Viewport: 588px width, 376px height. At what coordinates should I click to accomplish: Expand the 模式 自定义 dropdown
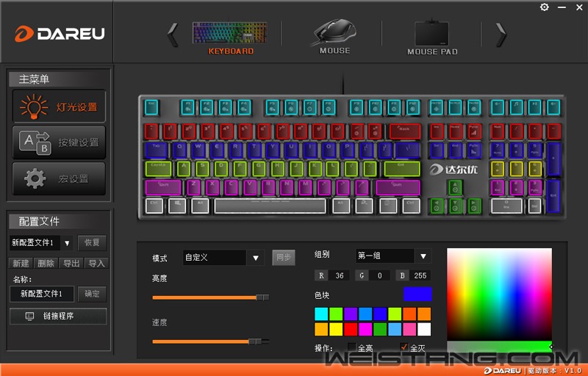coord(256,258)
